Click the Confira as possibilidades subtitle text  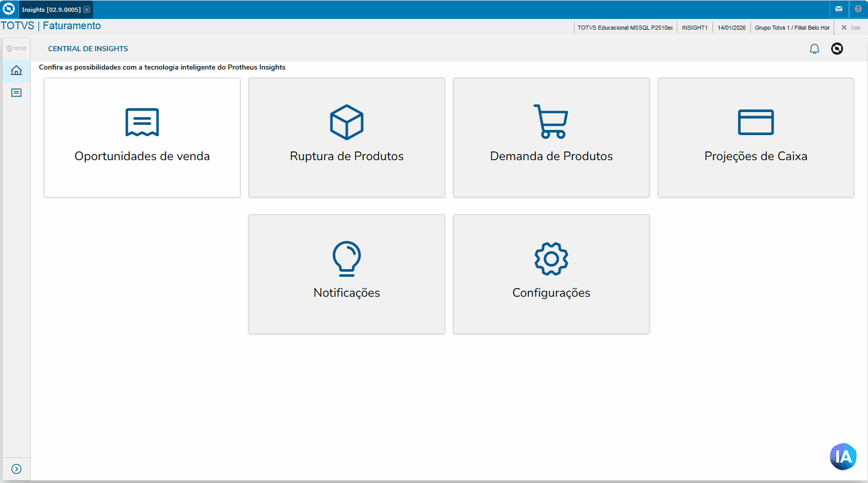click(x=162, y=67)
